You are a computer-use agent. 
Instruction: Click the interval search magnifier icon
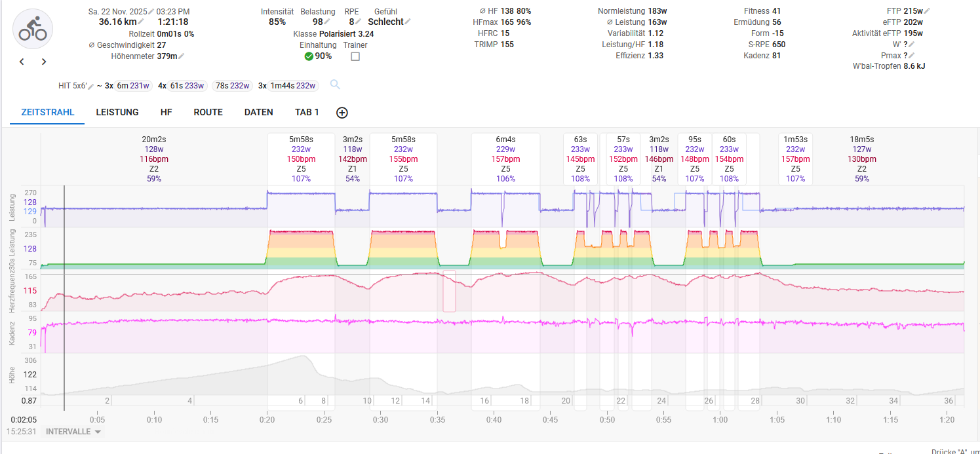(x=335, y=85)
